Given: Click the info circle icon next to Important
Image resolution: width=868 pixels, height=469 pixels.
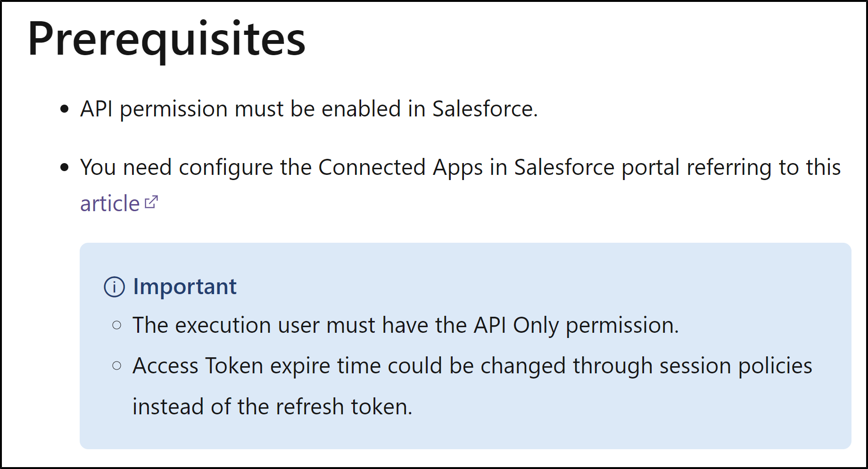Looking at the screenshot, I should pos(115,287).
